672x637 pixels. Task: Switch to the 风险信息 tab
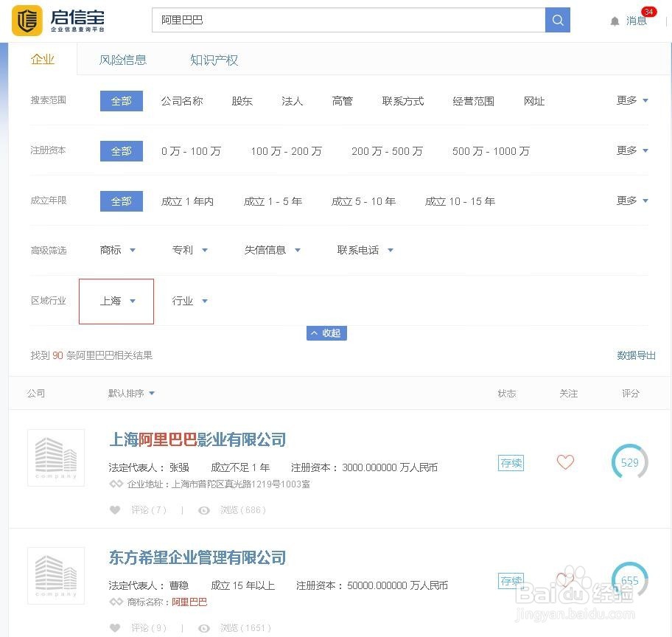(x=122, y=60)
